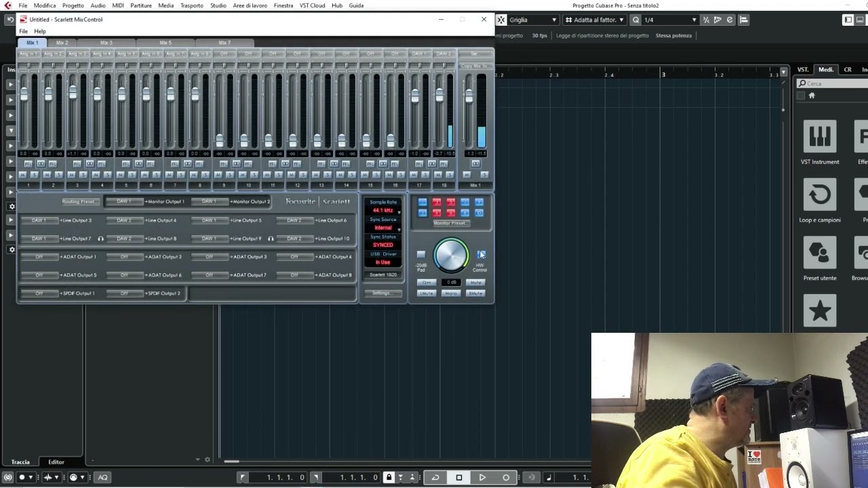Open the star favorites media tile
Viewport: 868px width, 488px height.
pyautogui.click(x=820, y=311)
